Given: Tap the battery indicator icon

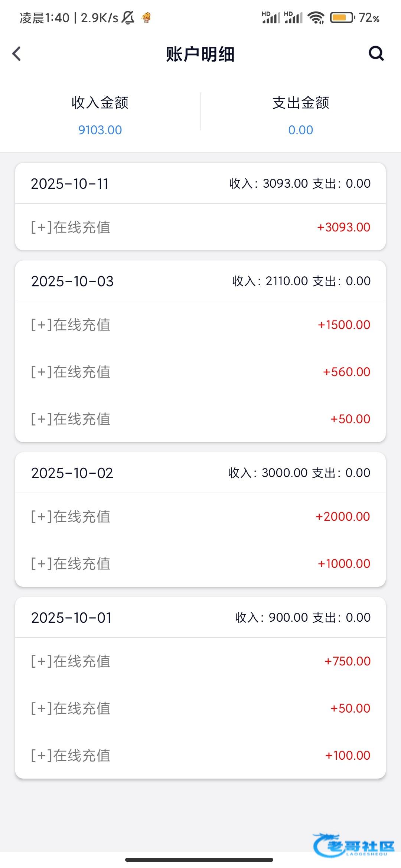Looking at the screenshot, I should (342, 17).
